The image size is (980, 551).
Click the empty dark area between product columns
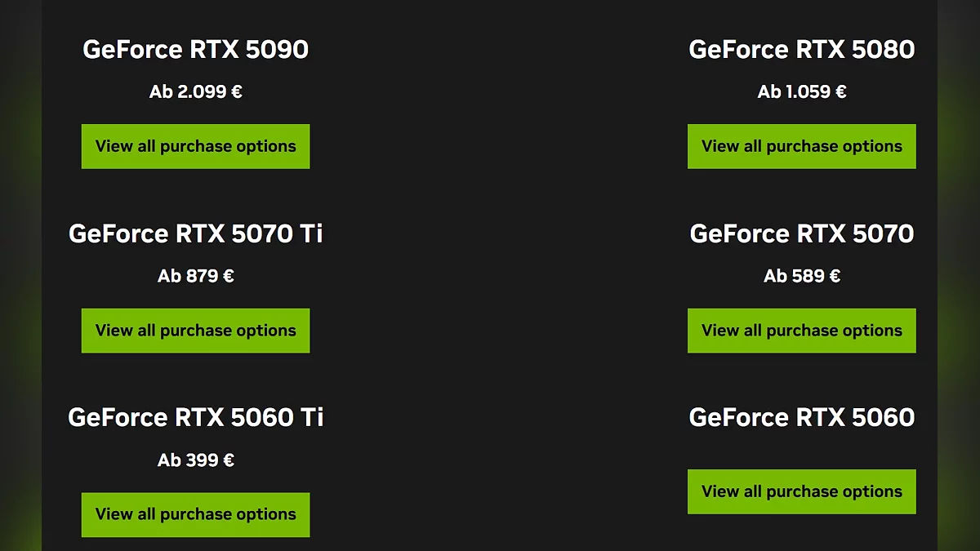pos(498,278)
